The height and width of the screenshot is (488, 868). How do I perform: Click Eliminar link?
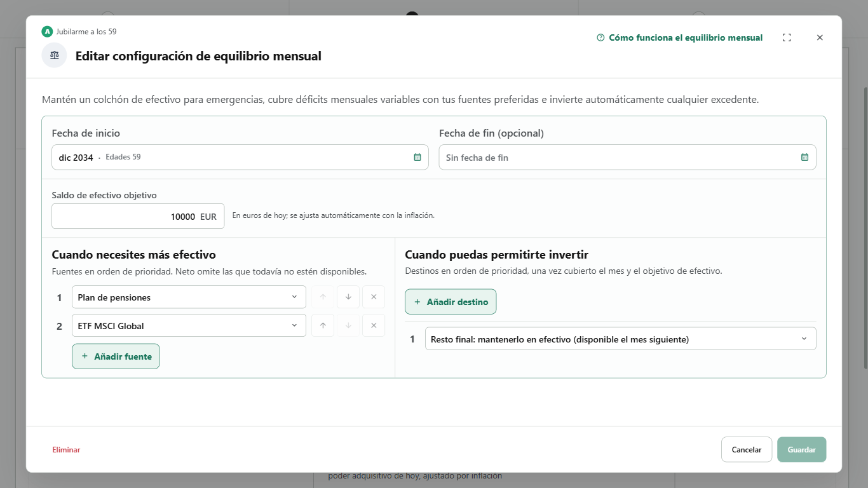point(66,450)
